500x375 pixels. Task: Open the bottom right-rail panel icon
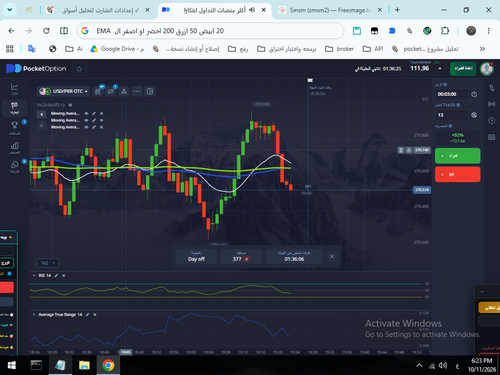pos(491,137)
